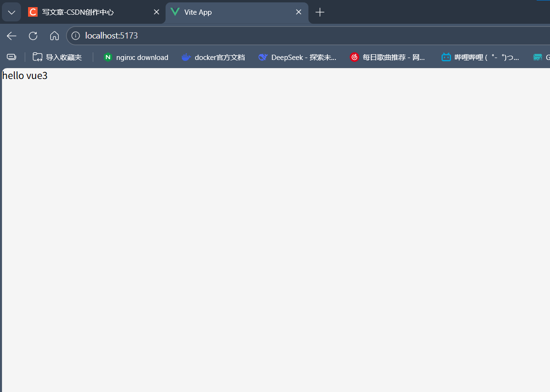Click the CSDN favicon on first tab

(x=33, y=12)
